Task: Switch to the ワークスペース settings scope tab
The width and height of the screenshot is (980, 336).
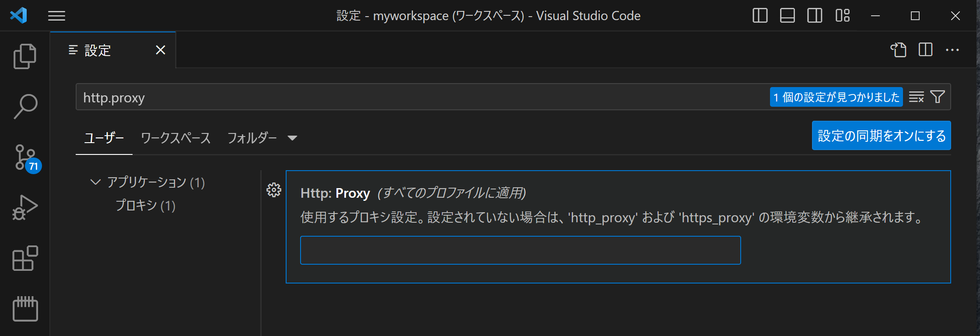Action: (176, 138)
